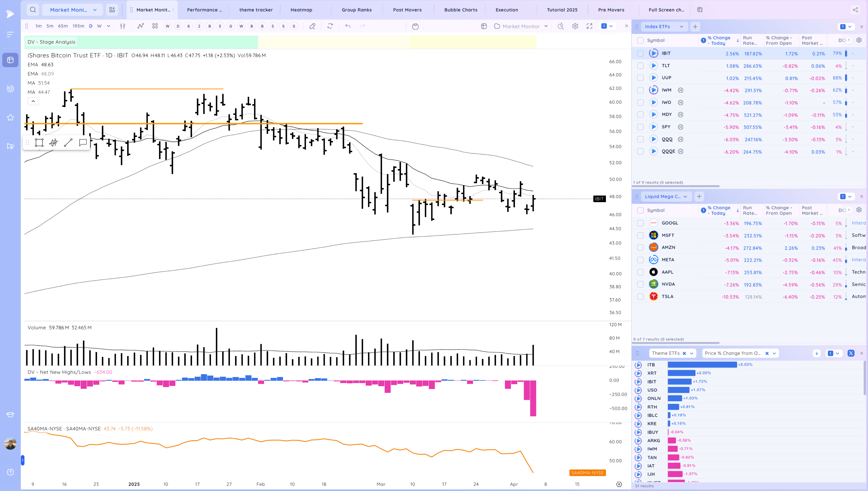Click the layout panel icon in chart toolbar

(484, 26)
